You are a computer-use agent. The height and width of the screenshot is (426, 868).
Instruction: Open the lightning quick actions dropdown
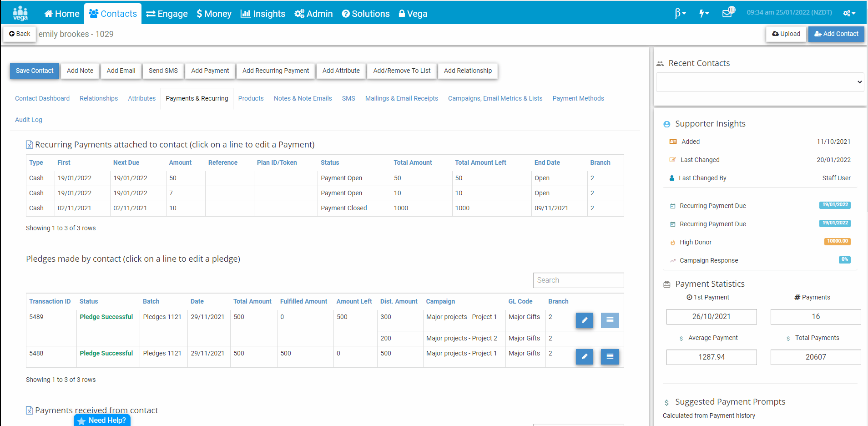(x=704, y=13)
